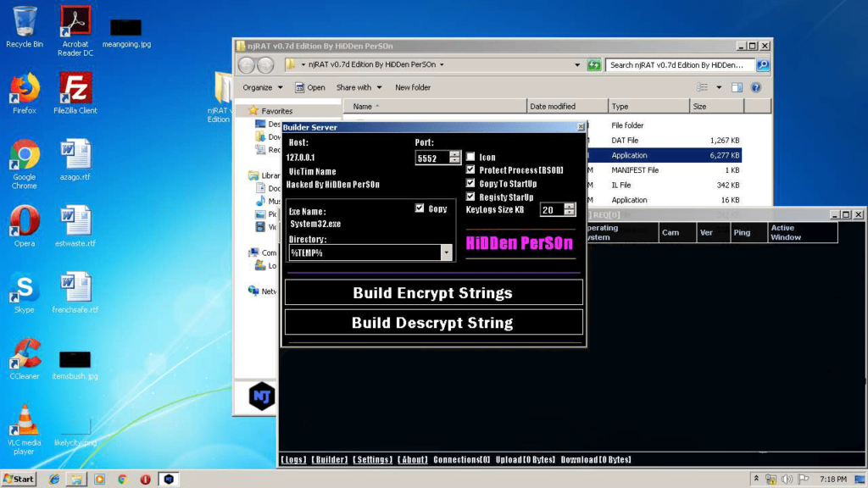Toggle the Copy To StartUp checkbox
The width and height of the screenshot is (868, 488).
coord(470,183)
